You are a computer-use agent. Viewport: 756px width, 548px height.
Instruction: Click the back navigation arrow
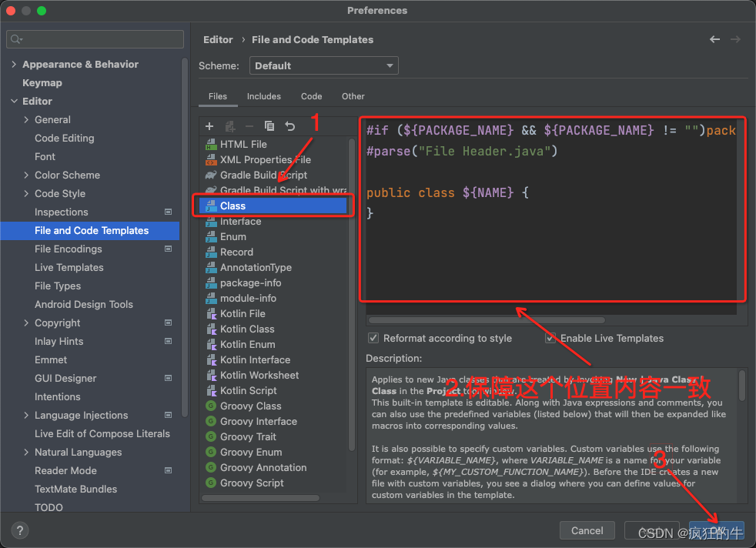(714, 39)
